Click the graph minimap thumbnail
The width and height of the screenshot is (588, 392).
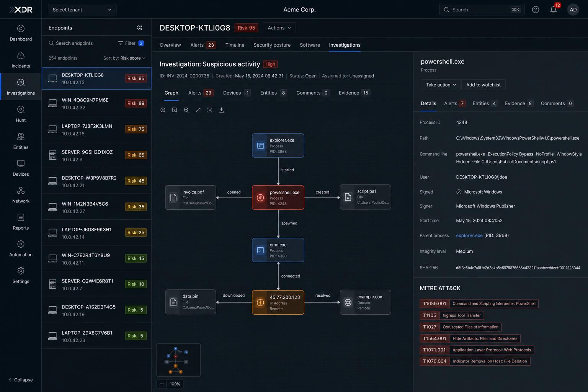[x=178, y=360]
